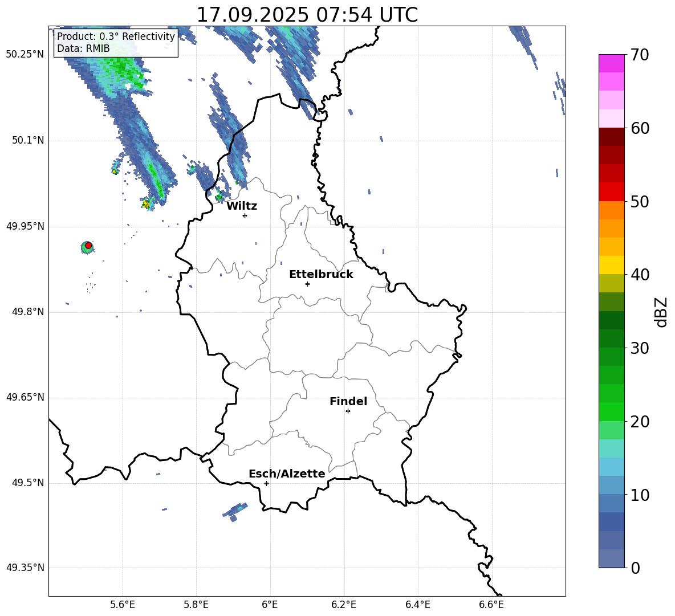Viewport: 675px width, 616px height.
Task: Click the small rain echo south of Esch/Alzette
Action: tap(235, 511)
